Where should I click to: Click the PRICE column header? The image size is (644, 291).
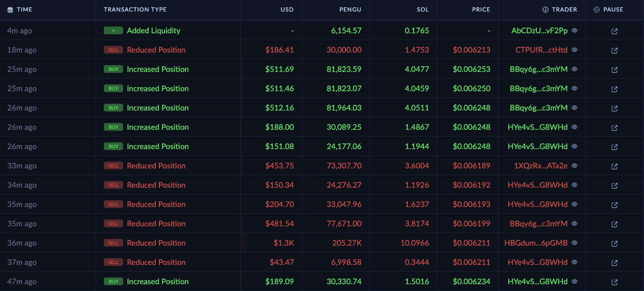[481, 10]
